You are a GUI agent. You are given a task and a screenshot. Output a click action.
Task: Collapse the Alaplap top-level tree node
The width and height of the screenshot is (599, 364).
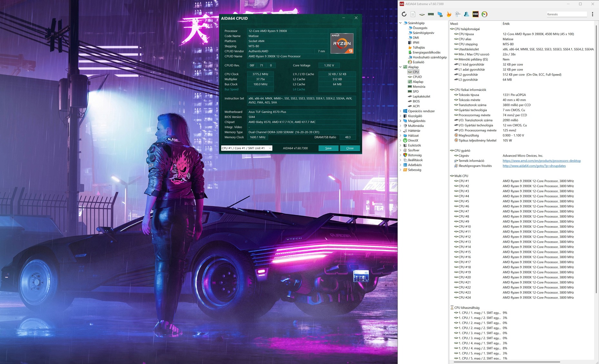pyautogui.click(x=401, y=67)
